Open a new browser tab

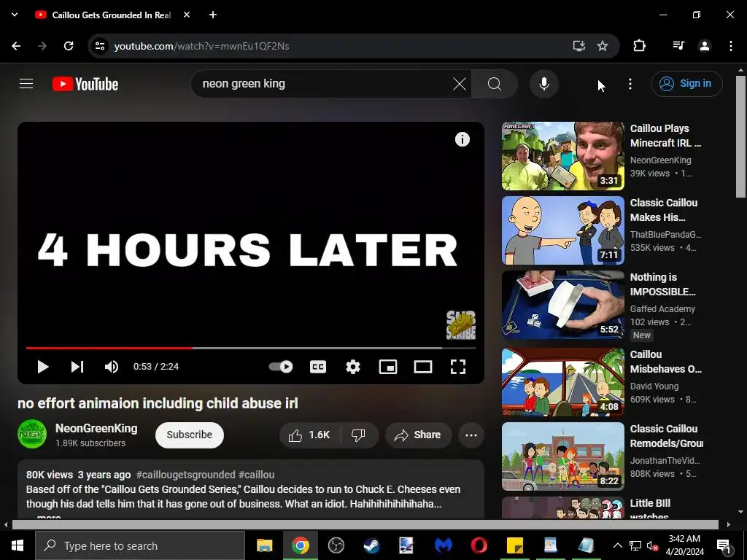click(213, 15)
